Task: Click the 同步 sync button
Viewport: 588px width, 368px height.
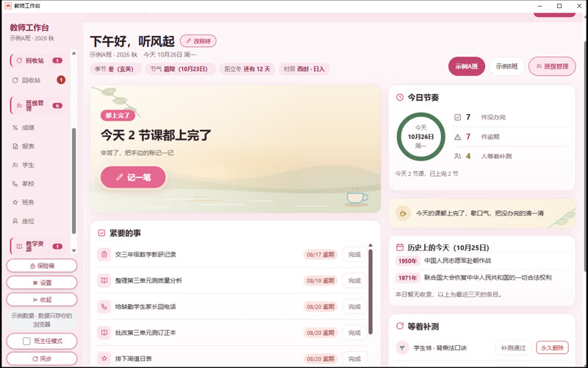Action: (42, 358)
